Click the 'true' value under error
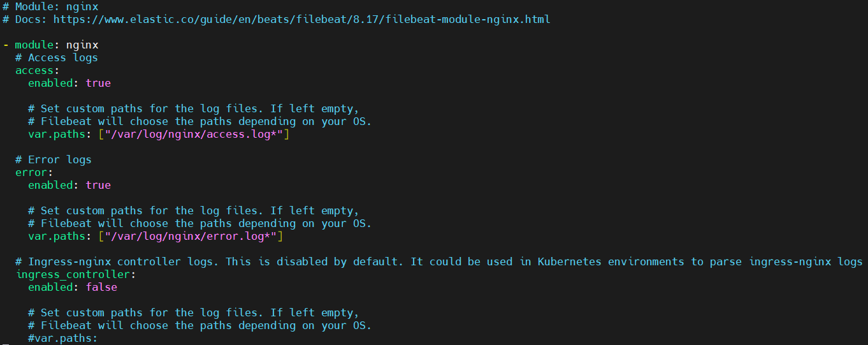868x345 pixels. click(x=98, y=185)
